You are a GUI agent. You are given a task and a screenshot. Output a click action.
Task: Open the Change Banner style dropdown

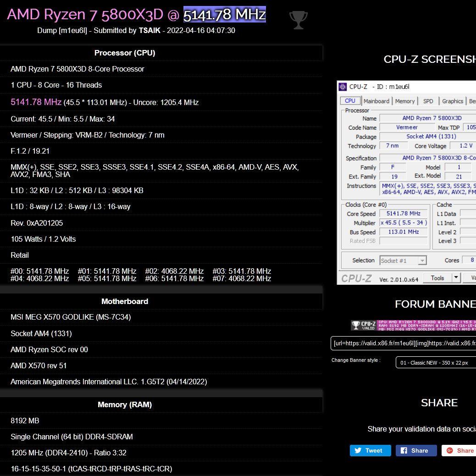coord(436,362)
